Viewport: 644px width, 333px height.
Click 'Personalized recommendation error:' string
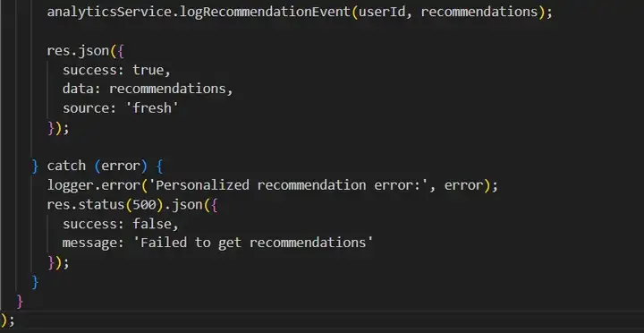pyautogui.click(x=288, y=185)
